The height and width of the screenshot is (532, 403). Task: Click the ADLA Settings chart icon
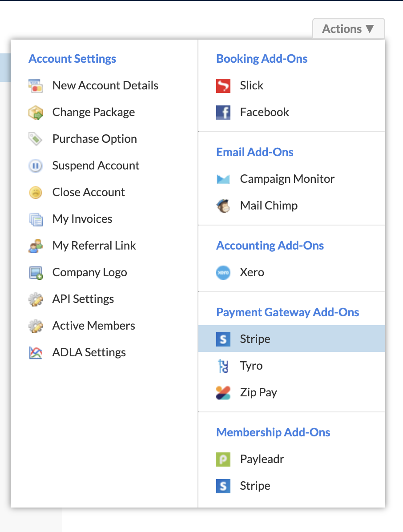[36, 353]
